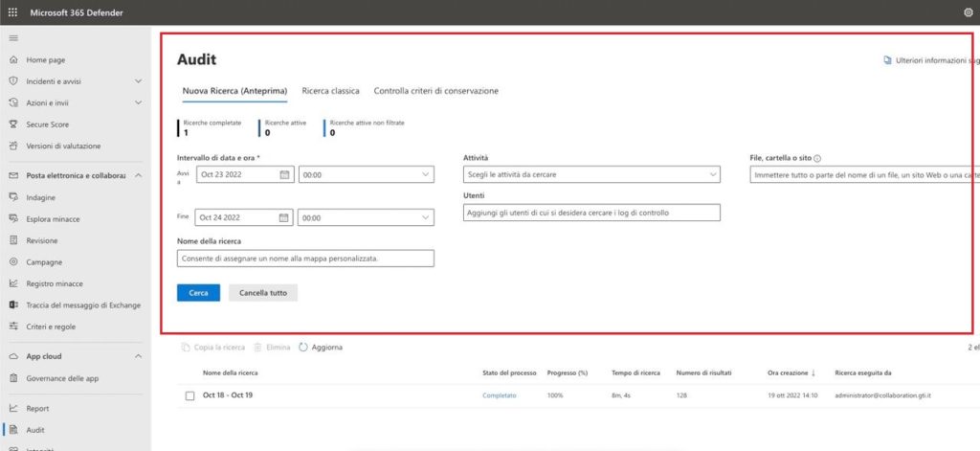The width and height of the screenshot is (980, 451).
Task: Click Progresso (%) column header
Action: click(568, 372)
